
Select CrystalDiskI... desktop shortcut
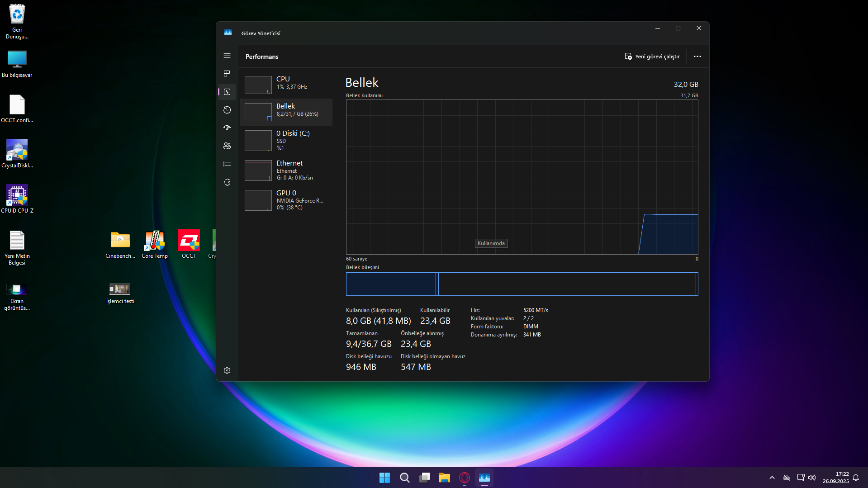pyautogui.click(x=17, y=154)
